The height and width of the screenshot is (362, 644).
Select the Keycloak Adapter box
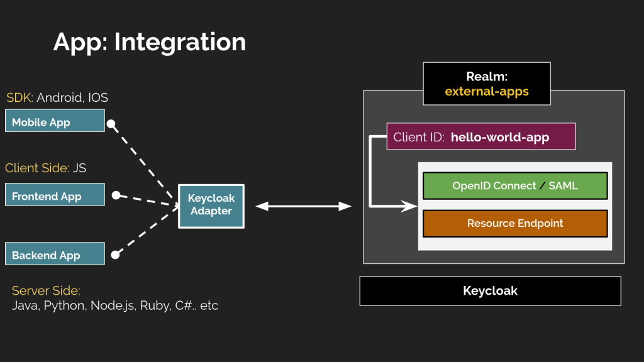click(211, 205)
